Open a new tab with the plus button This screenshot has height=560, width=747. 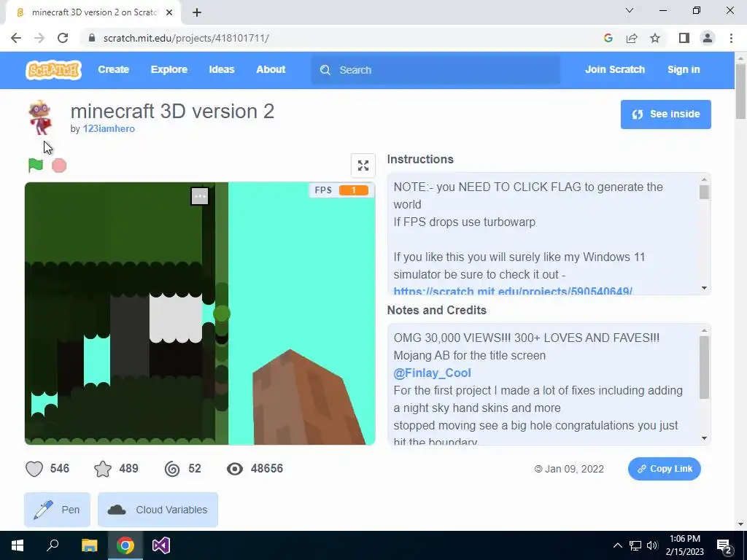click(x=197, y=12)
